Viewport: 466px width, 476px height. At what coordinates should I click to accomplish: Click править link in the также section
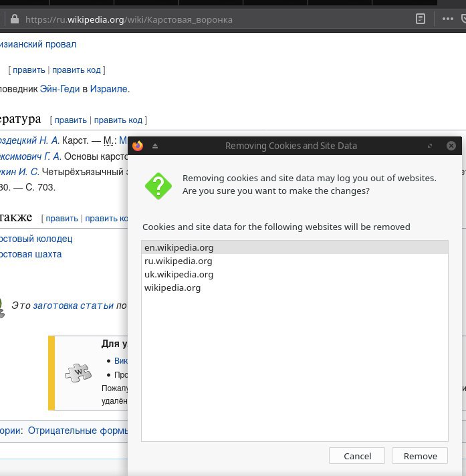click(x=62, y=219)
